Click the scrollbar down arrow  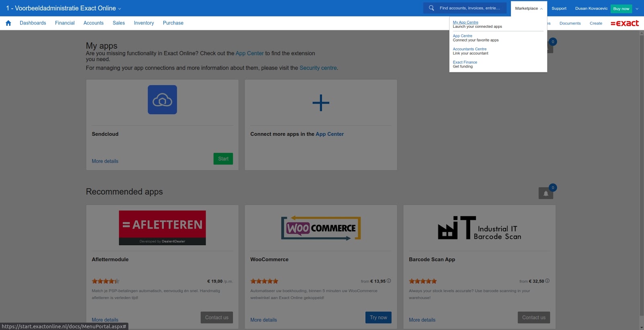pyautogui.click(x=642, y=327)
